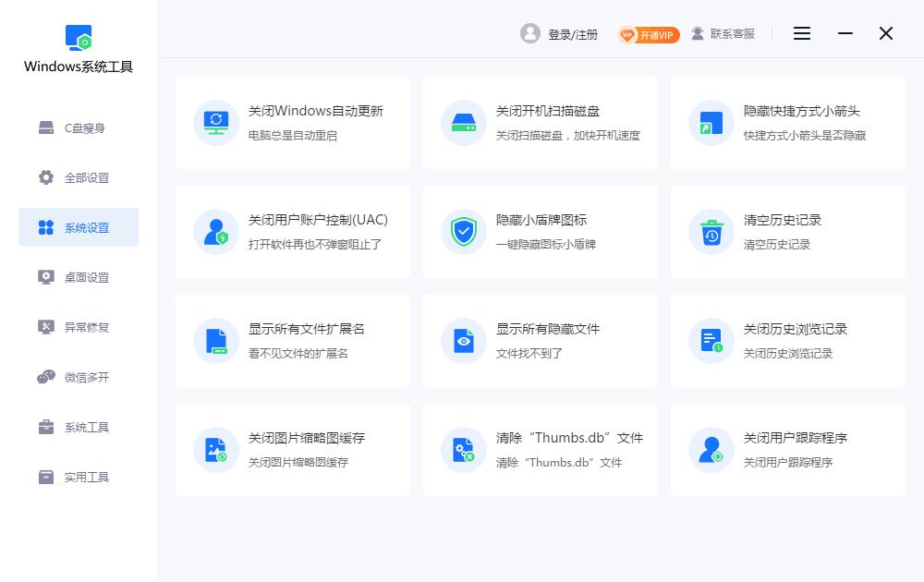Screen dimensions: 924x582
Task: Open the hamburger menu in title bar
Action: click(801, 33)
